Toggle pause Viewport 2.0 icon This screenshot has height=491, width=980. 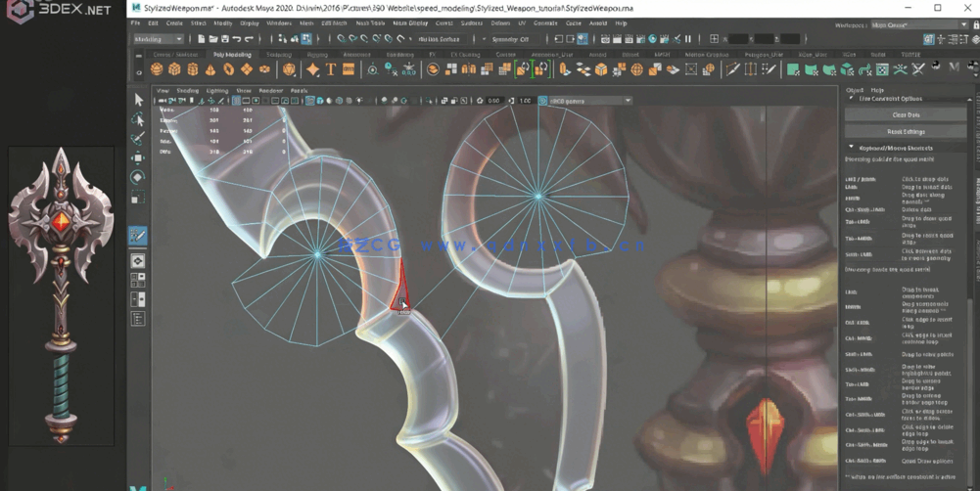tap(688, 39)
